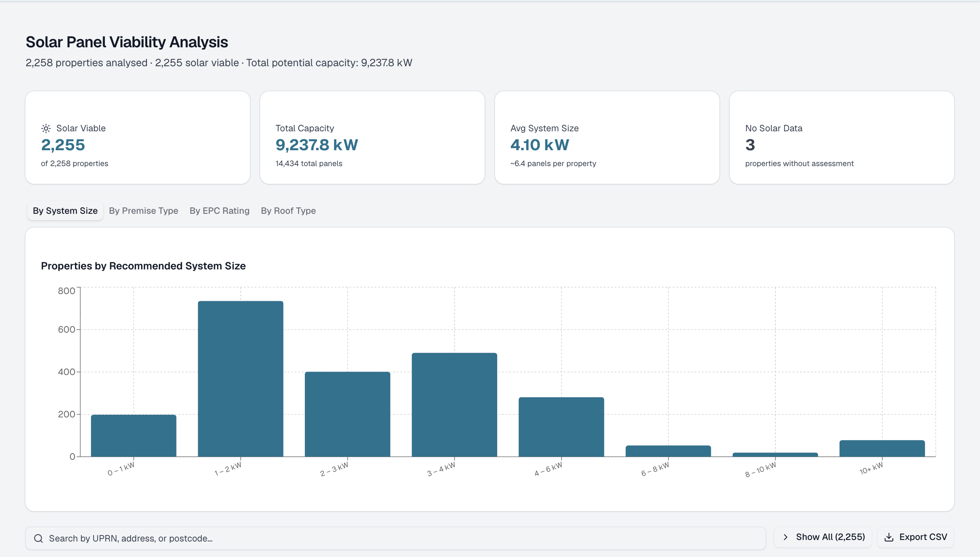Click the download icon on Export CSV
Viewport: 980px width, 557px height.
[889, 537]
